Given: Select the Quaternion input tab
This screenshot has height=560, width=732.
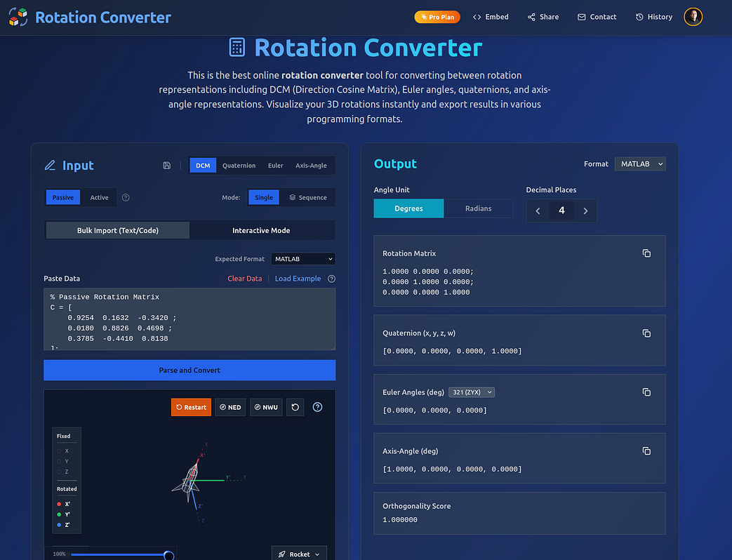Looking at the screenshot, I should point(239,166).
